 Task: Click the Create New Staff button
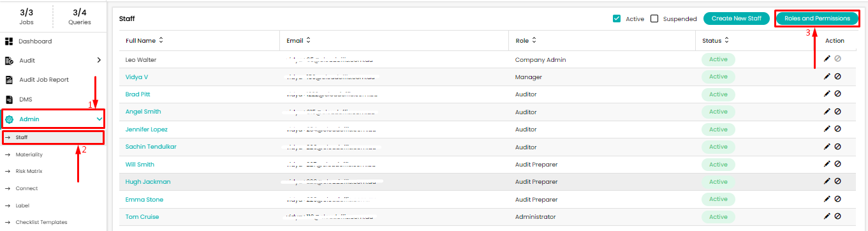737,19
